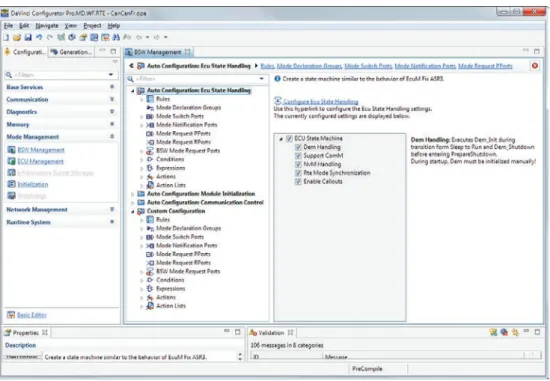Open the Project menu

click(92, 26)
